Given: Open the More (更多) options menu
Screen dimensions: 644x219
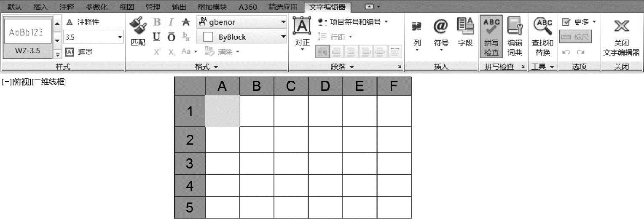Looking at the screenshot, I should point(580,22).
